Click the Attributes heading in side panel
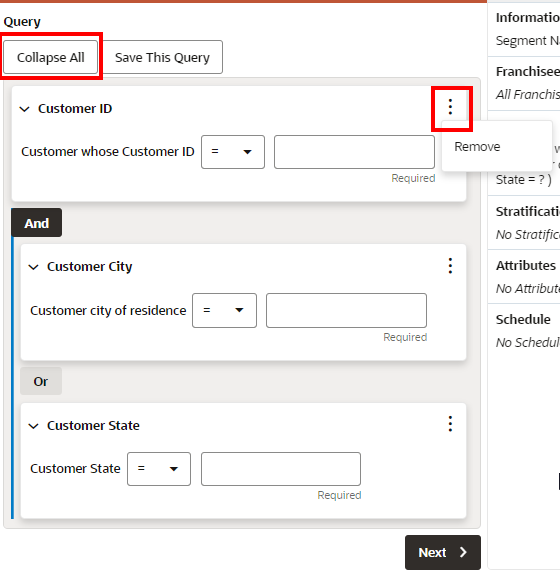The height and width of the screenshot is (581, 560). pos(526,266)
